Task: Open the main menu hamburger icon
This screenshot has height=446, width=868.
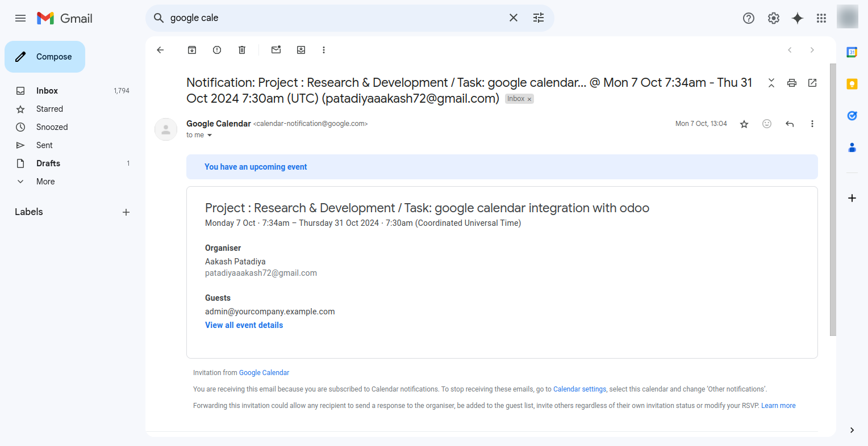Action: (20, 18)
